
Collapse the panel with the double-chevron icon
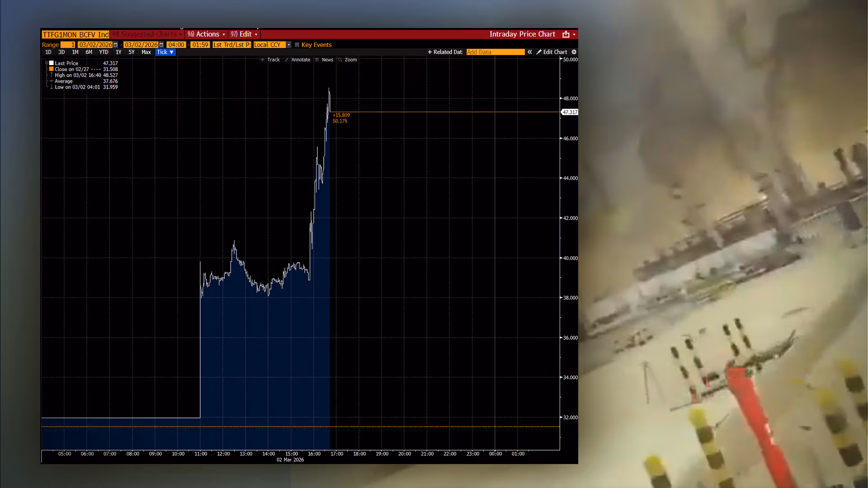[x=530, y=52]
